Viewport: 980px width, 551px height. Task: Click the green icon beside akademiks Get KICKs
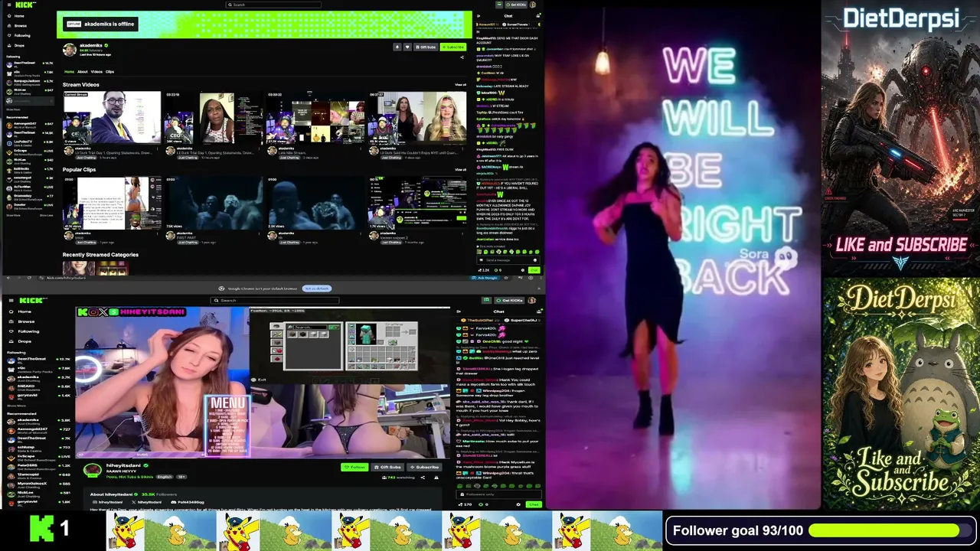[x=498, y=5]
